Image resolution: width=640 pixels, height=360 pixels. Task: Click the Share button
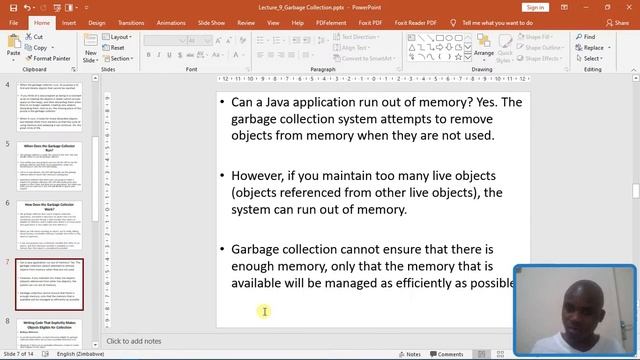click(618, 23)
